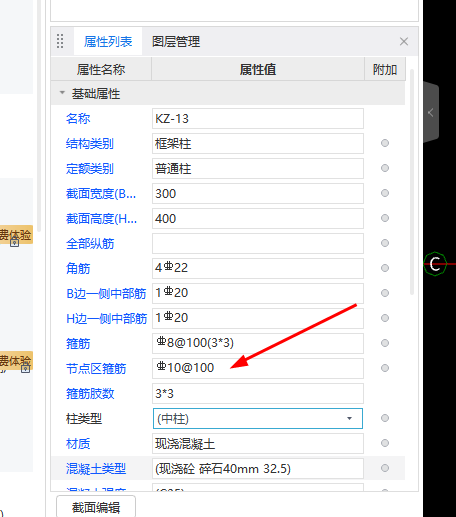Toggle the 附加 radio for 截面宽度
456x517 pixels.
pos(385,193)
